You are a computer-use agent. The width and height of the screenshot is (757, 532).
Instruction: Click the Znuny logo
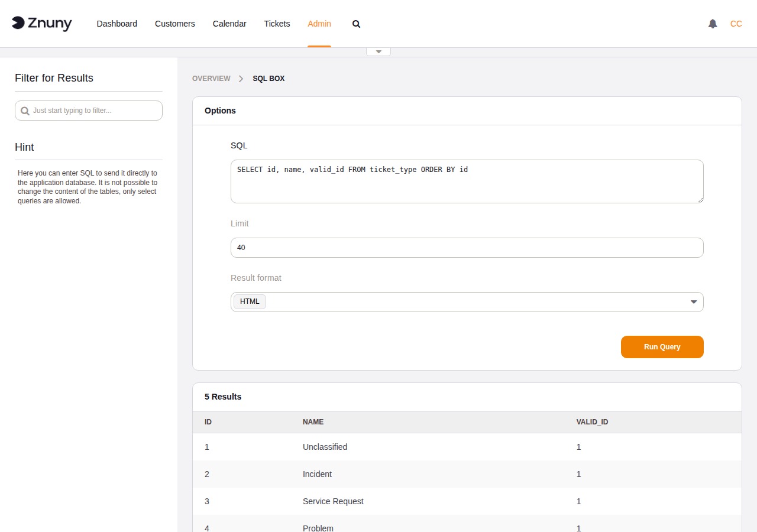pos(41,24)
